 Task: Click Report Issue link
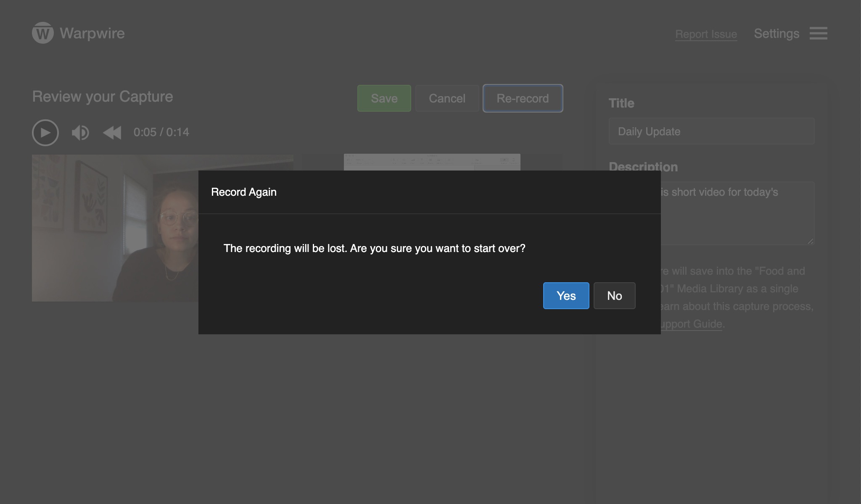(x=705, y=34)
